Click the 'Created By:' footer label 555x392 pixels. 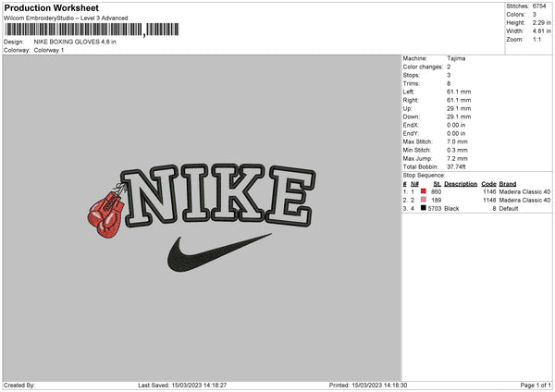19,386
